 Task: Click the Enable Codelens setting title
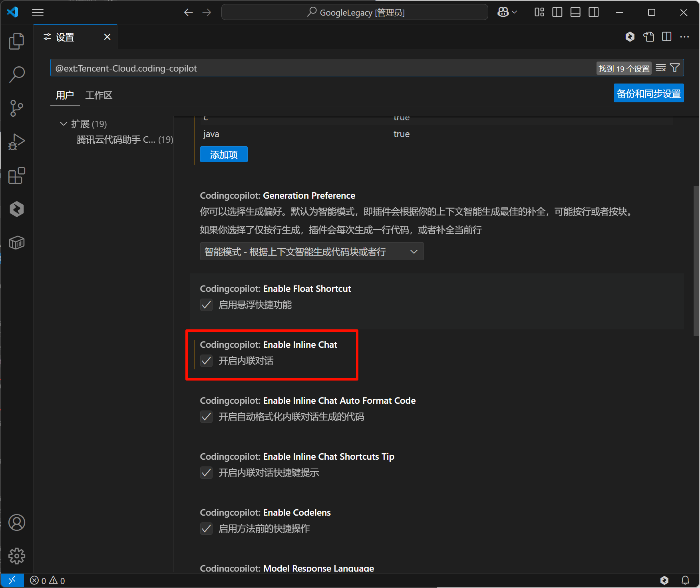tap(265, 512)
